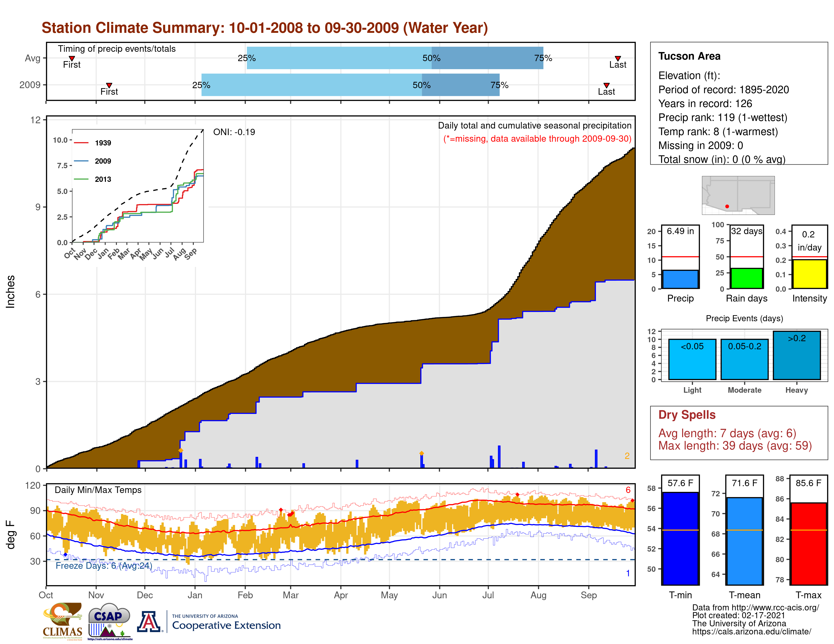Click the missing data note in red
The height and width of the screenshot is (644, 834).
537,138
